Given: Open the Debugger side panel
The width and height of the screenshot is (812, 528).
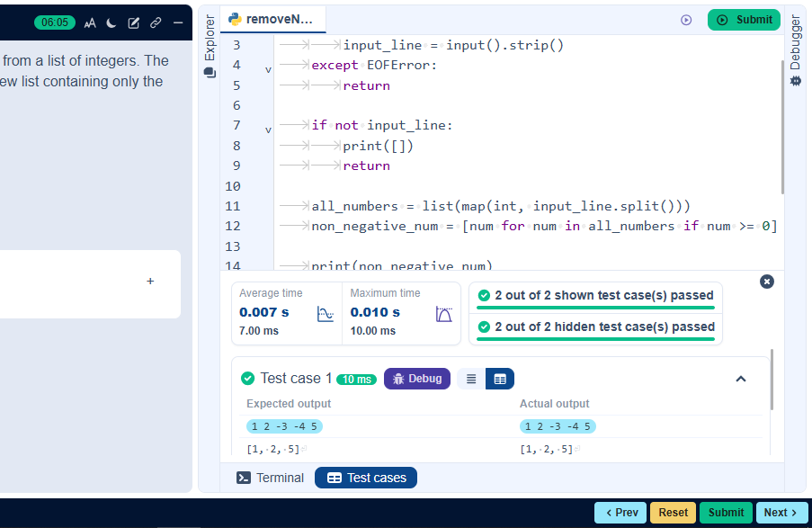Looking at the screenshot, I should click(x=796, y=49).
